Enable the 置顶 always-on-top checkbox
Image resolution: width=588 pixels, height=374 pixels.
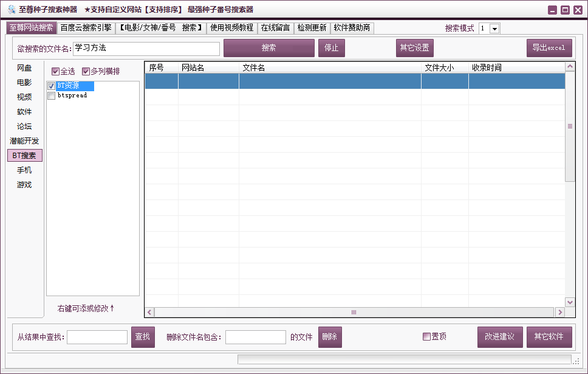coord(426,337)
